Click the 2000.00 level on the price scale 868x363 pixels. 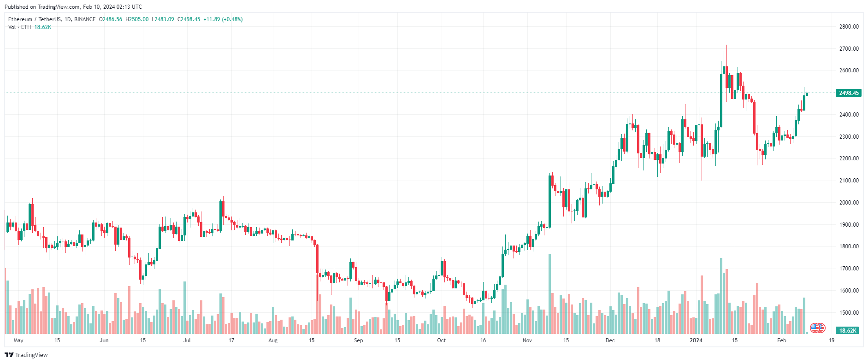[x=849, y=203]
